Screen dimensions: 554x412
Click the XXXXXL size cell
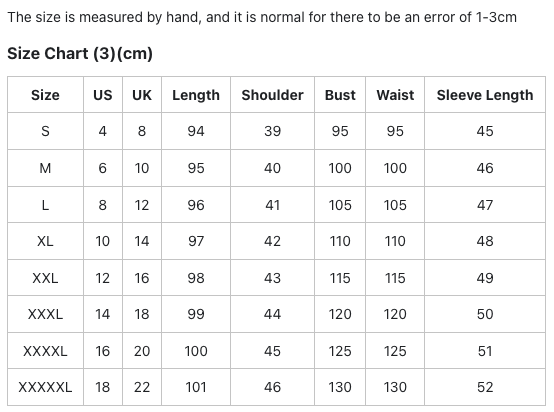click(45, 387)
